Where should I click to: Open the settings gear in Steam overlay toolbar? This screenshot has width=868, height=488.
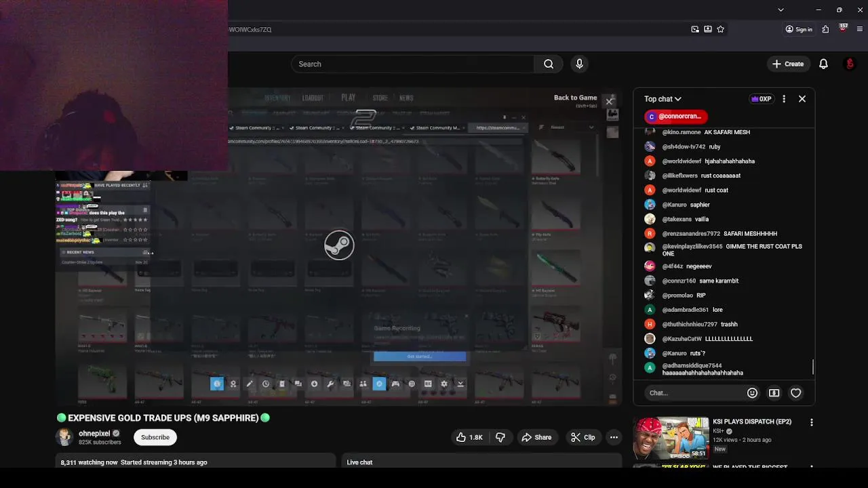point(444,384)
